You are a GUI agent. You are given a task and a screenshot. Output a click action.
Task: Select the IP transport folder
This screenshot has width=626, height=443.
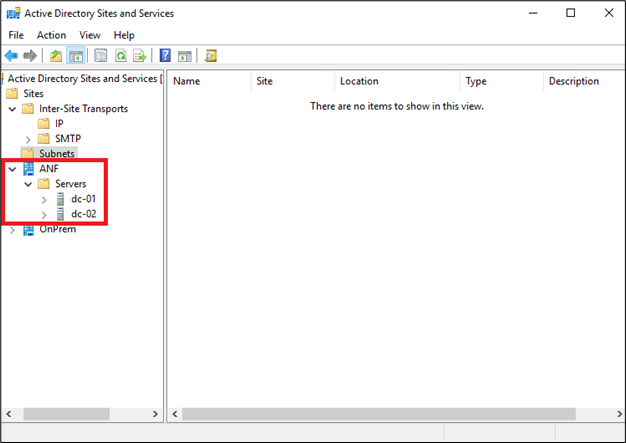click(x=59, y=124)
